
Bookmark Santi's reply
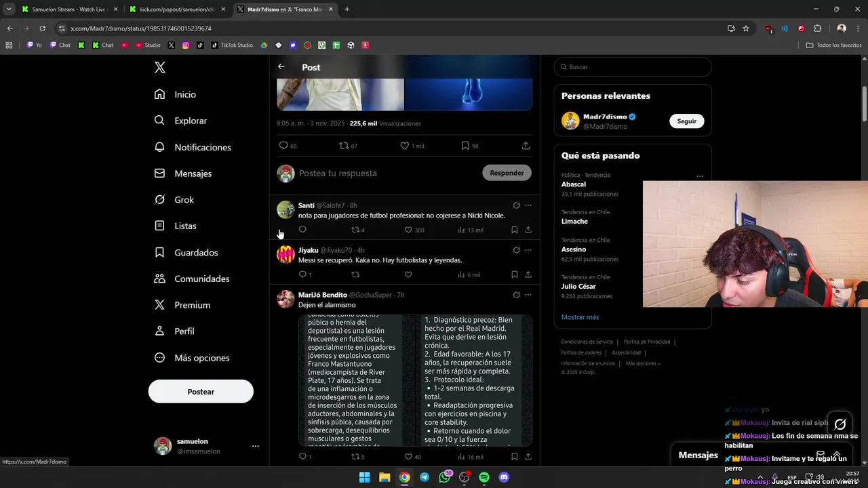click(x=515, y=230)
